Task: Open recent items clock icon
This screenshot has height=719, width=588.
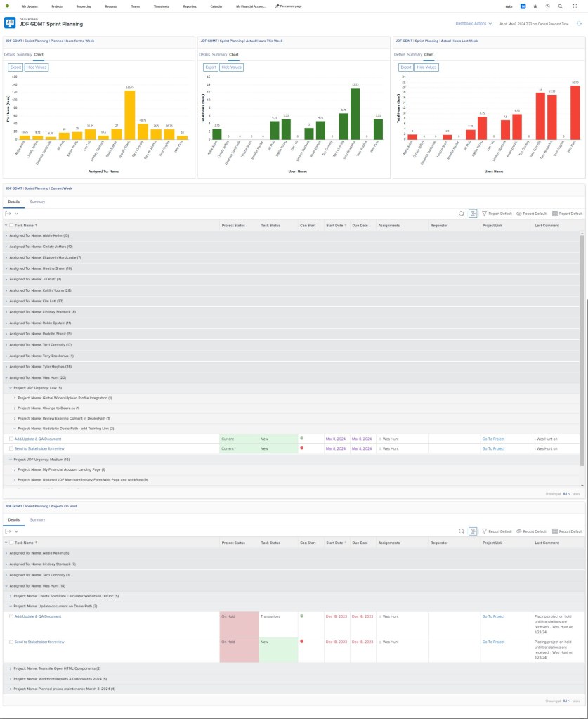Action: click(547, 6)
